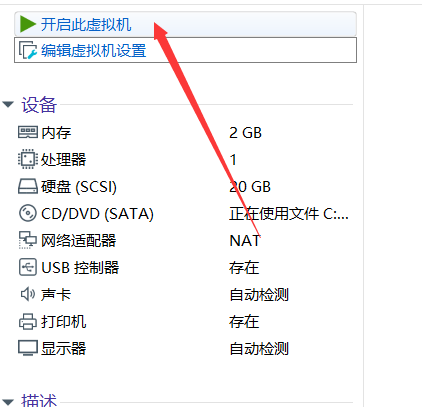Viewport: 422px width, 407px height.
Task: Select the USB controller icon
Action: click(28, 267)
